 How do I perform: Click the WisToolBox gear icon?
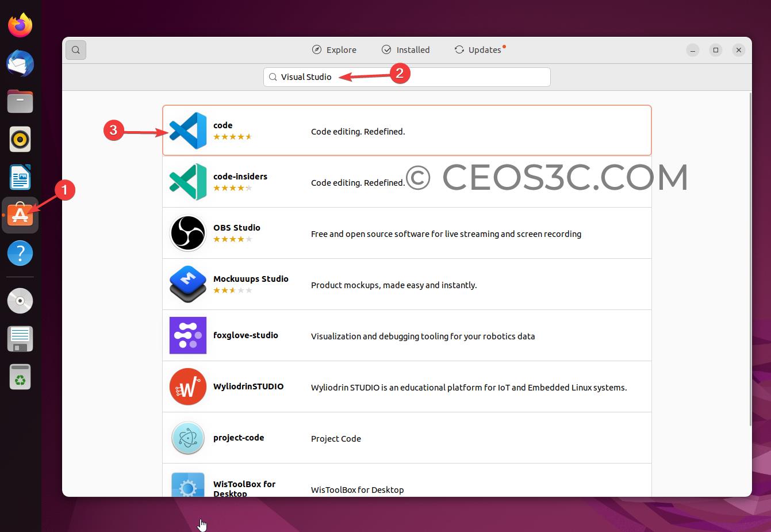pyautogui.click(x=188, y=485)
